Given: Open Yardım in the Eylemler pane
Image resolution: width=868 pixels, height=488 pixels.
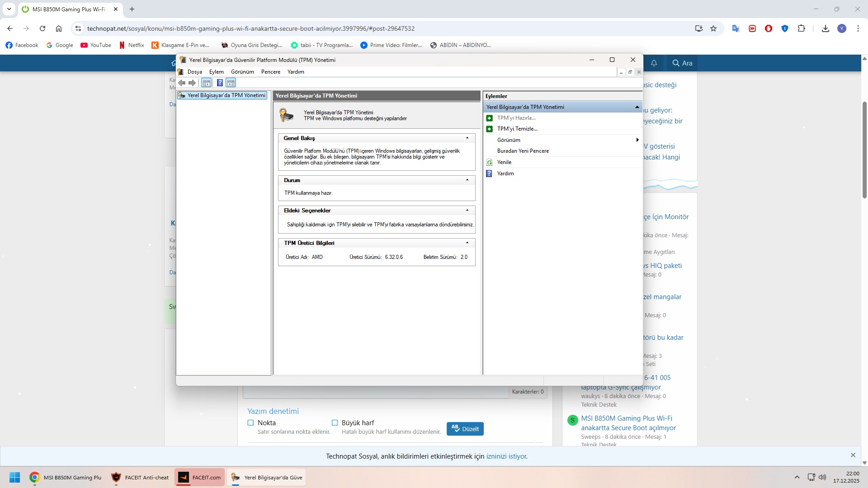Looking at the screenshot, I should point(505,174).
